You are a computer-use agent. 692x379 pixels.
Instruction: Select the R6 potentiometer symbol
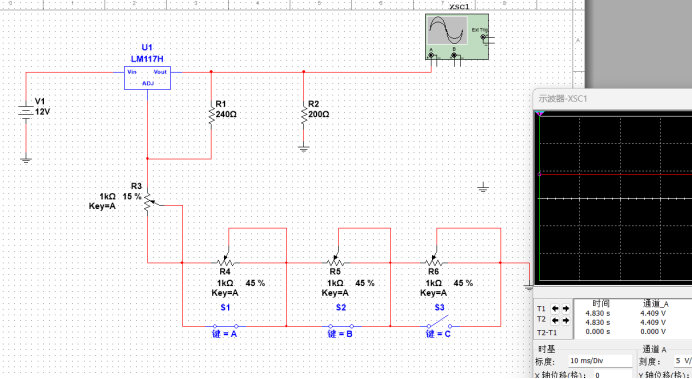pyautogui.click(x=434, y=260)
